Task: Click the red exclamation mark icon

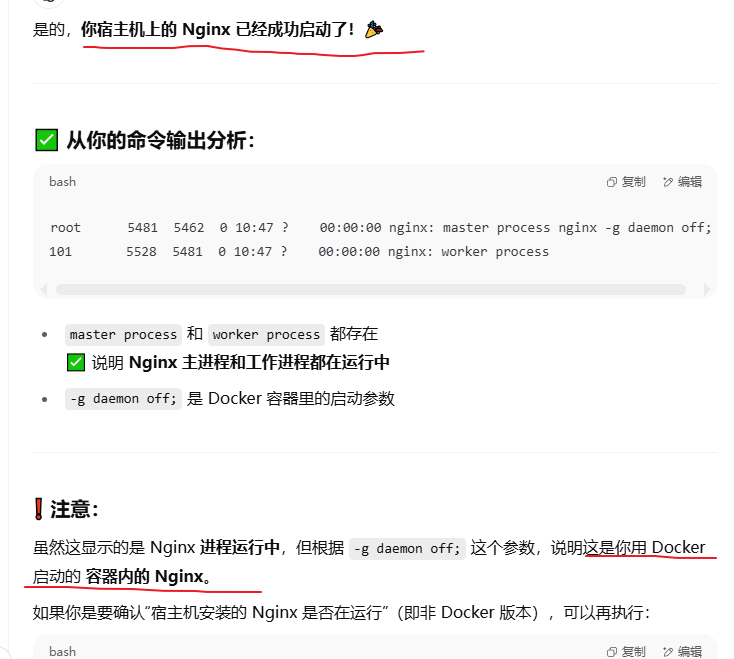Action: coord(39,509)
